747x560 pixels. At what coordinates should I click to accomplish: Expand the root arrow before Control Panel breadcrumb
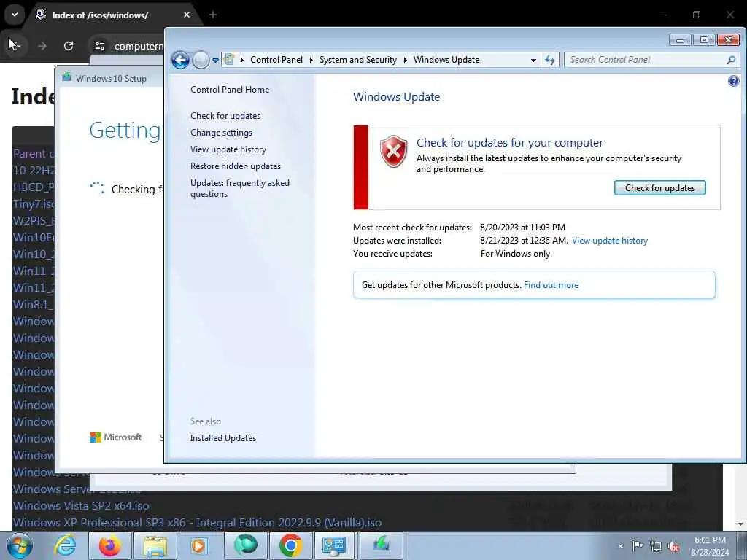pyautogui.click(x=242, y=60)
